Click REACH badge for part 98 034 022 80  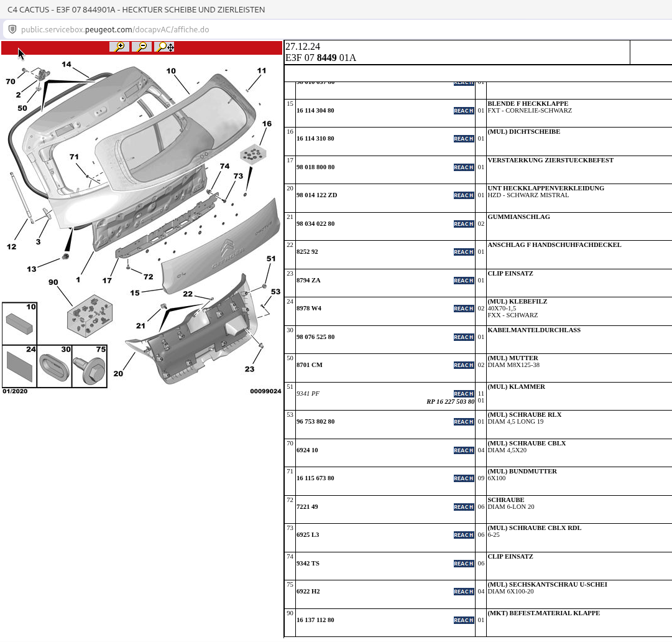click(x=464, y=224)
